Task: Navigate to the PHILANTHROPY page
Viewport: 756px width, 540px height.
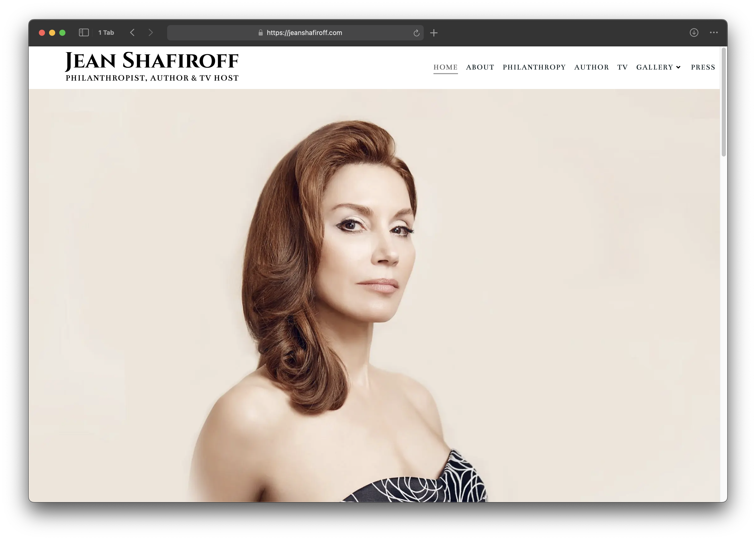Action: pyautogui.click(x=534, y=67)
